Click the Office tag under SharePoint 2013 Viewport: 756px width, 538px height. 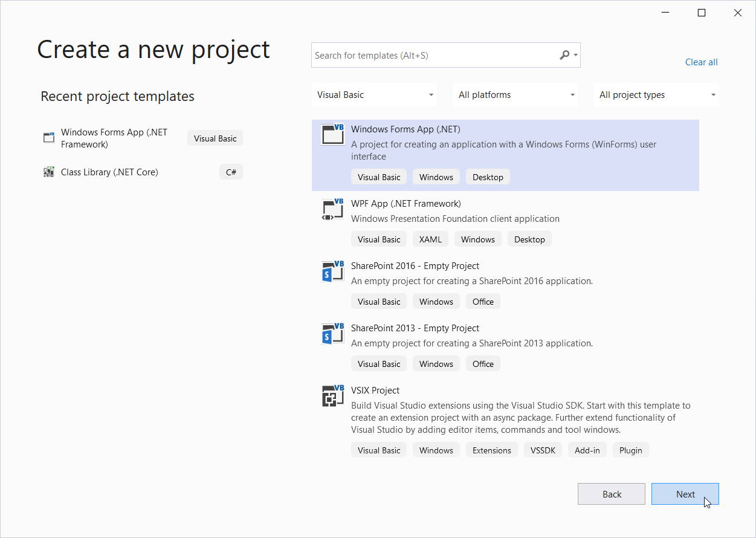(483, 364)
